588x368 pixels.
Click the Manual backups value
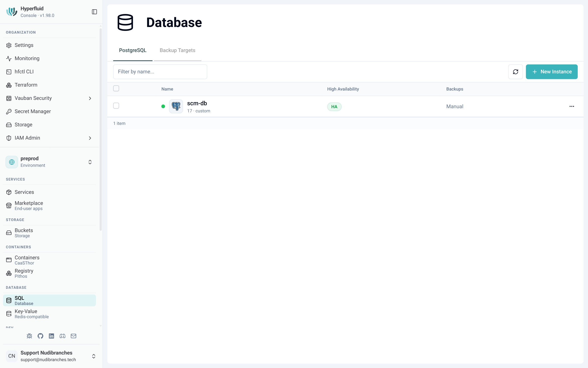point(455,106)
